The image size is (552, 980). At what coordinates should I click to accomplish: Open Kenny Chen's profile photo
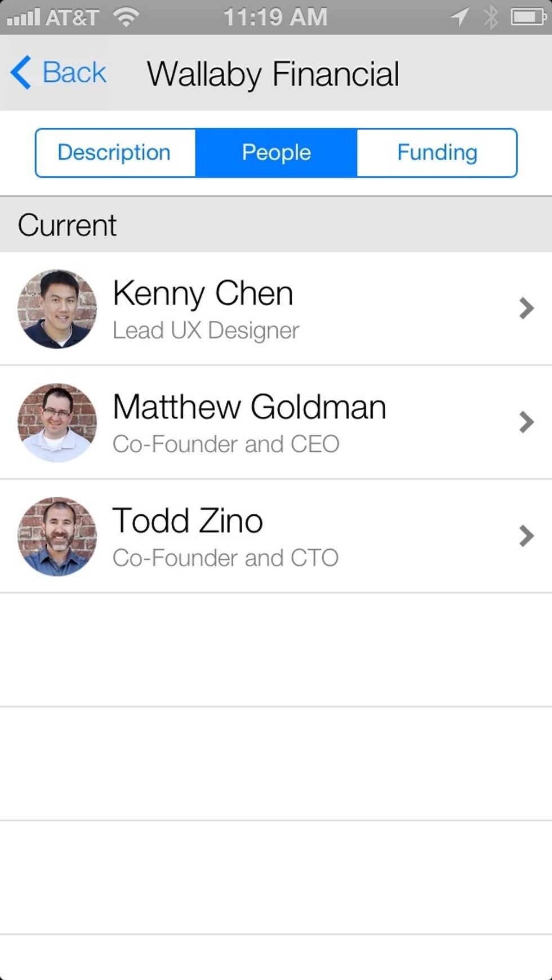coord(56,309)
